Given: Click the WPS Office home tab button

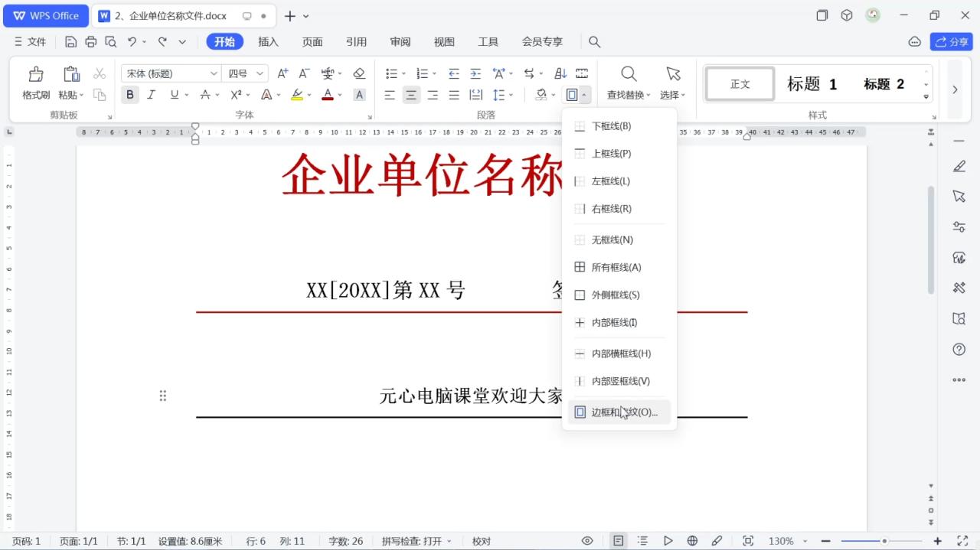Looking at the screenshot, I should (x=47, y=15).
